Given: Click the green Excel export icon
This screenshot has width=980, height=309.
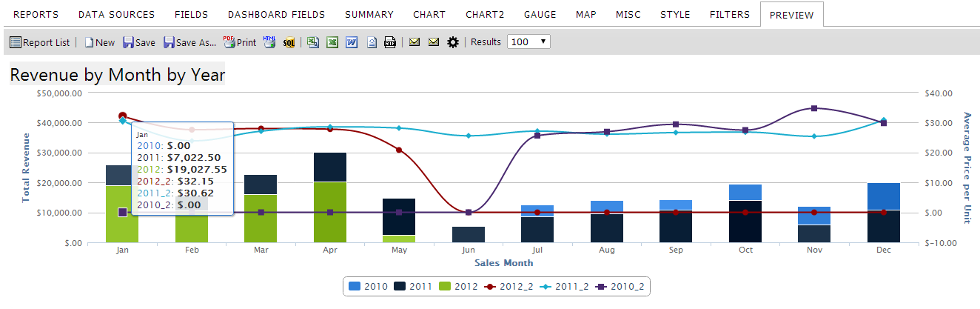Looking at the screenshot, I should point(332,42).
